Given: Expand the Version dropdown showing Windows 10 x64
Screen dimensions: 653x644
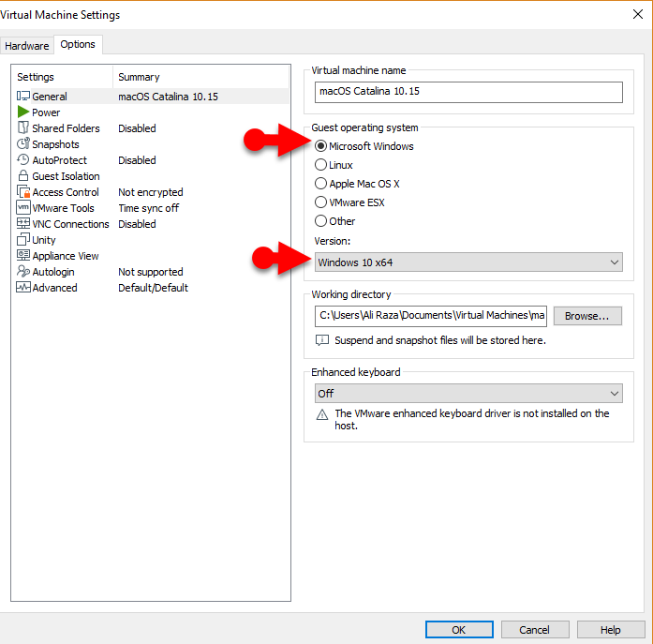Looking at the screenshot, I should tap(468, 262).
